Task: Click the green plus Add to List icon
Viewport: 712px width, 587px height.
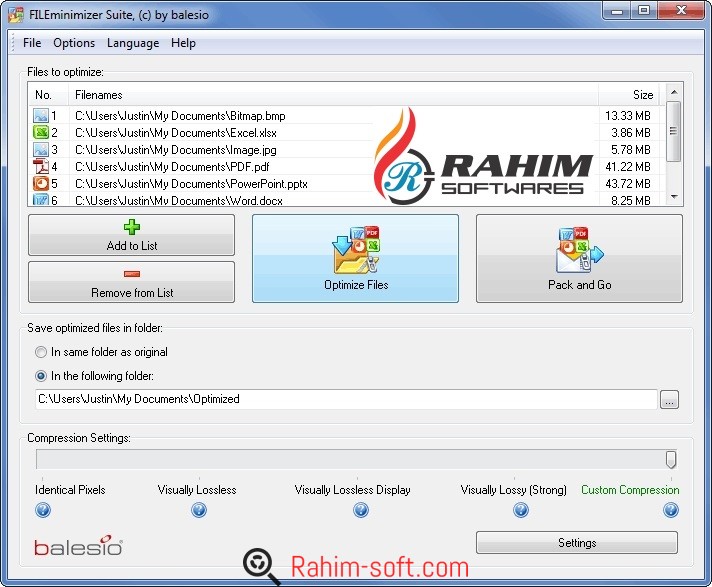Action: pyautogui.click(x=132, y=227)
